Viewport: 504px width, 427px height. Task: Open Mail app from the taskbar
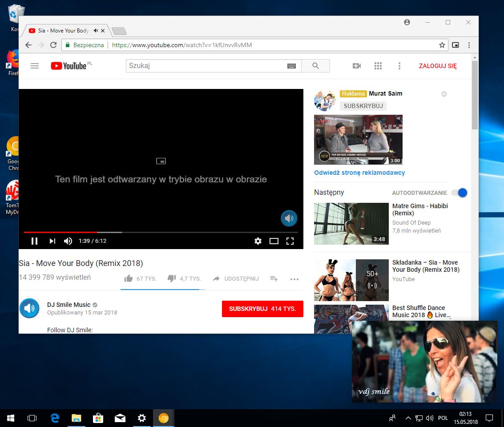120,418
